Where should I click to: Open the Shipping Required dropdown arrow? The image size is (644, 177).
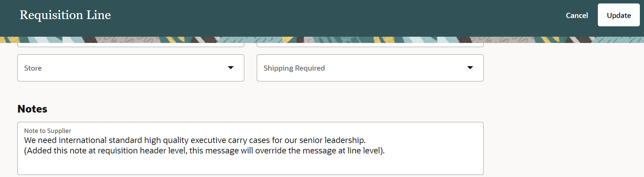[x=470, y=68]
